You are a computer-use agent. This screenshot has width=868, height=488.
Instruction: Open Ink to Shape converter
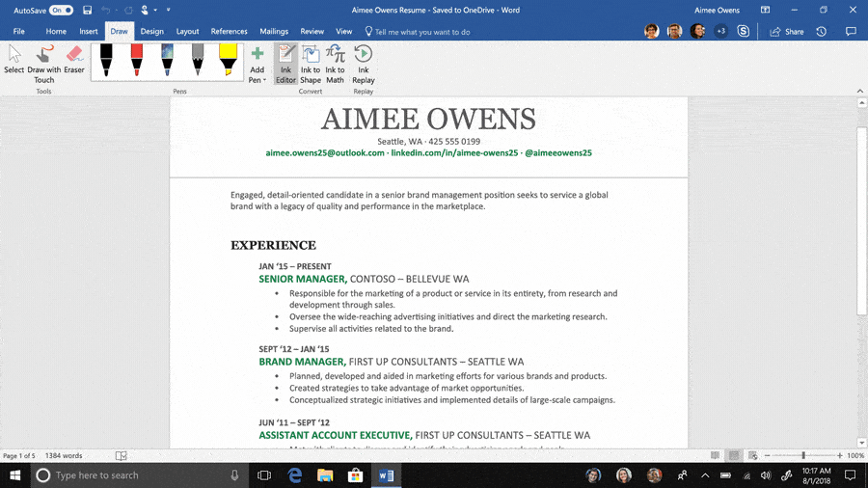310,64
